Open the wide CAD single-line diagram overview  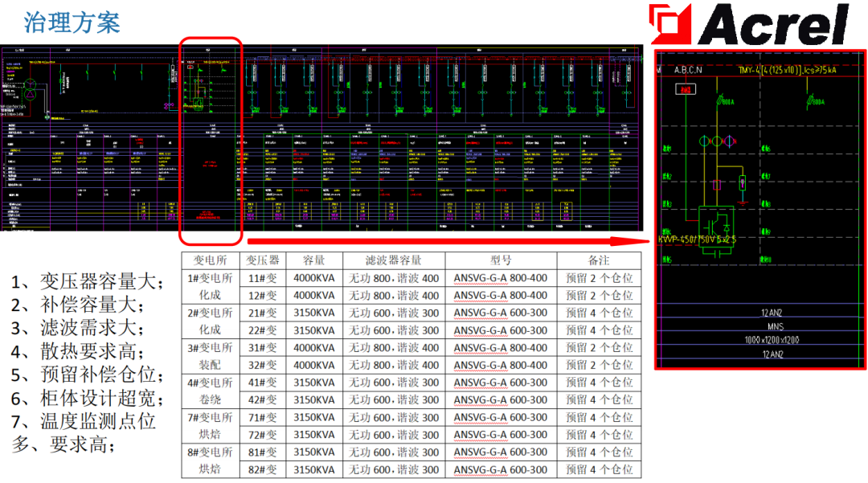[x=321, y=138]
